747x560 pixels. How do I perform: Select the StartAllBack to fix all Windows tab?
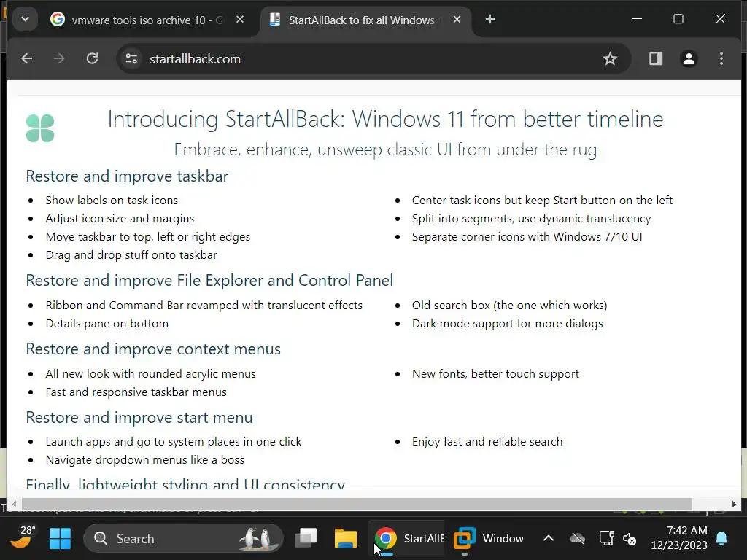tap(365, 20)
